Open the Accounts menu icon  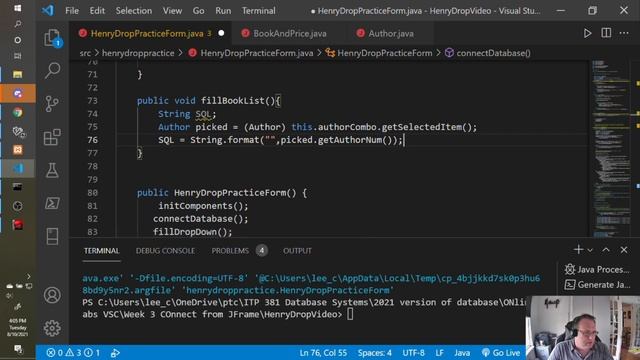[52, 295]
